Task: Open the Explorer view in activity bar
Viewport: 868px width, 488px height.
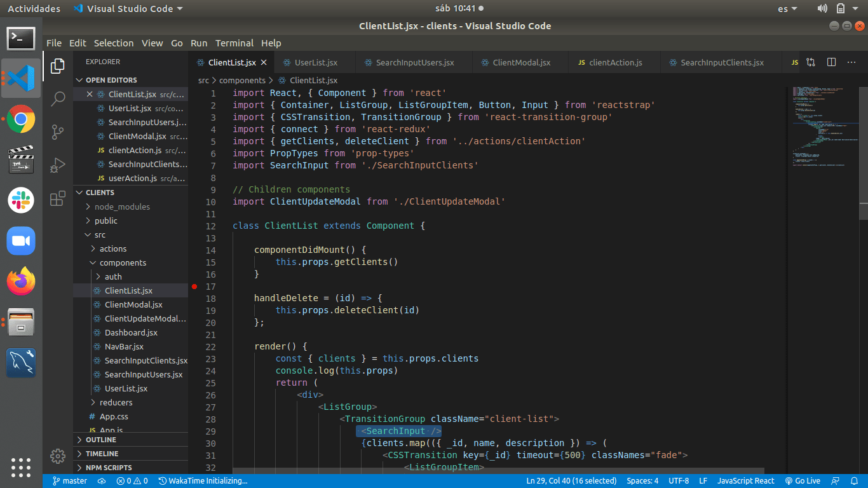Action: [x=58, y=65]
